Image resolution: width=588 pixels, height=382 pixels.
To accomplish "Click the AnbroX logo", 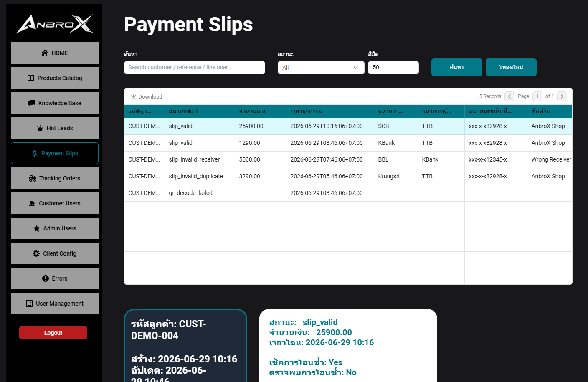I will click(55, 23).
